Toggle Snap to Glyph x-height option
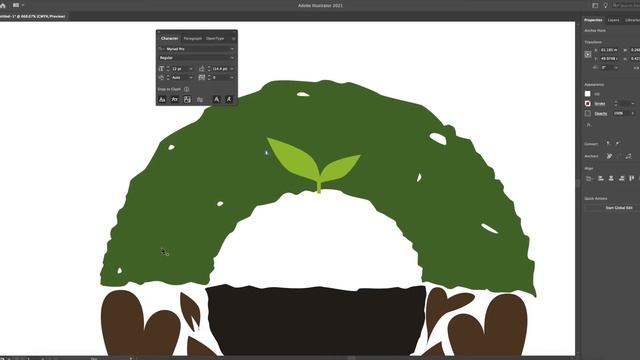Screen dimensions: 640x360 175,100
